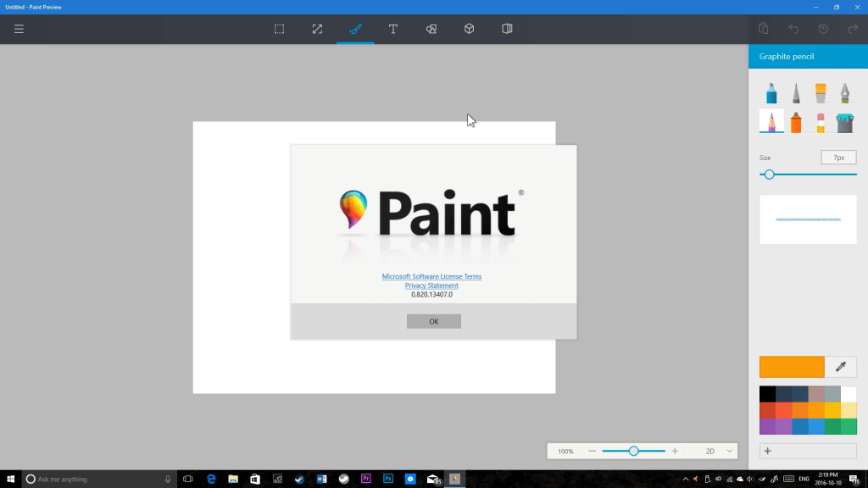Redo the last action
Screen dimensions: 868x488
(x=853, y=29)
